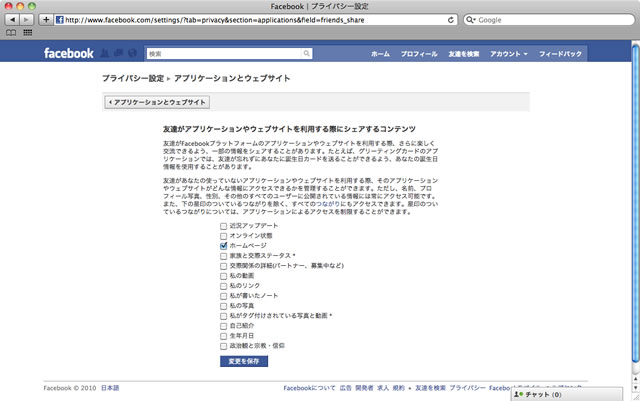Go back via アプリケーションとウェブサイト button
Screen dimensions: 640x401
click(157, 102)
